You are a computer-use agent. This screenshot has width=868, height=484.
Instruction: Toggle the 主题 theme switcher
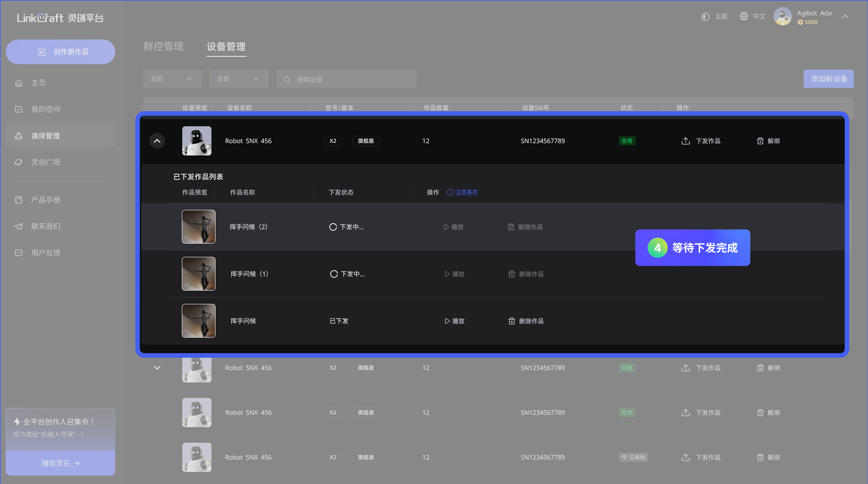(705, 16)
